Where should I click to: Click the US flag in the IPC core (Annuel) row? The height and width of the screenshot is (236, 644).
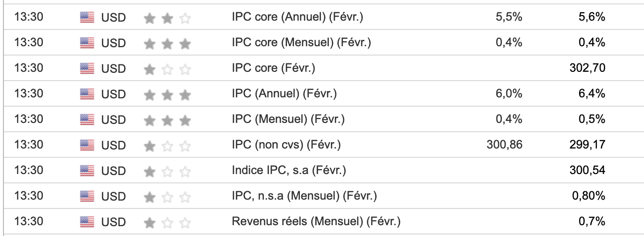pos(87,18)
